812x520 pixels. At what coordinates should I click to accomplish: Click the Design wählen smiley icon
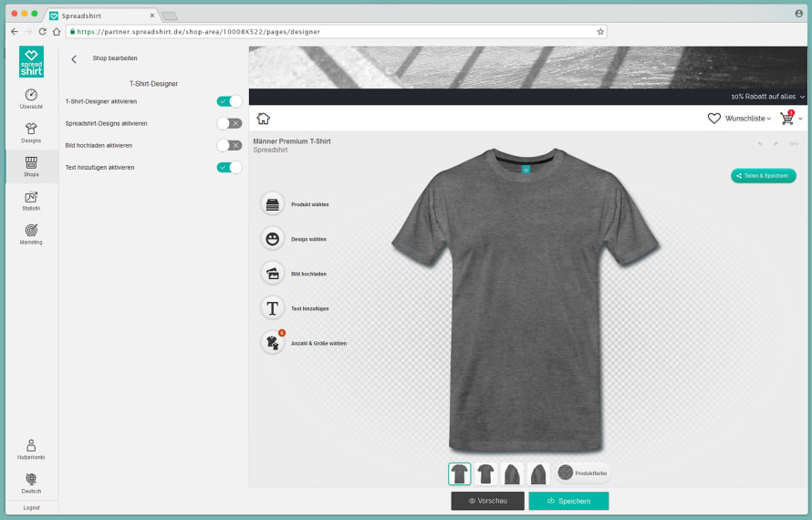point(273,239)
